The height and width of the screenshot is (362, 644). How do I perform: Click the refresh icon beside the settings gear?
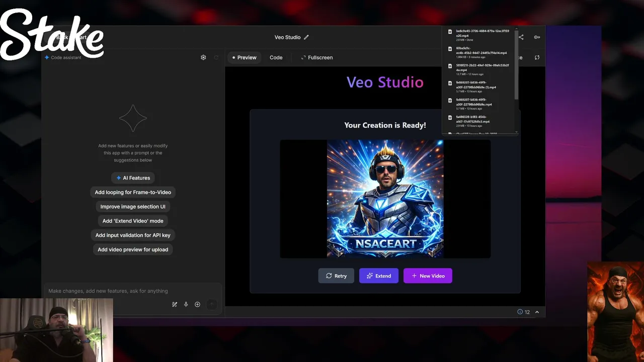216,57
